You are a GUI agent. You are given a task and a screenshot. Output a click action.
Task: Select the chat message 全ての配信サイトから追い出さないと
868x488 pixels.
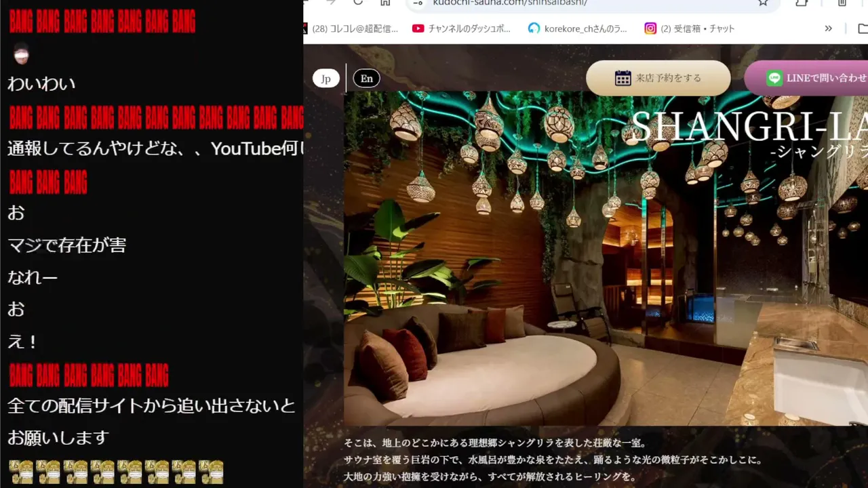pyautogui.click(x=151, y=406)
